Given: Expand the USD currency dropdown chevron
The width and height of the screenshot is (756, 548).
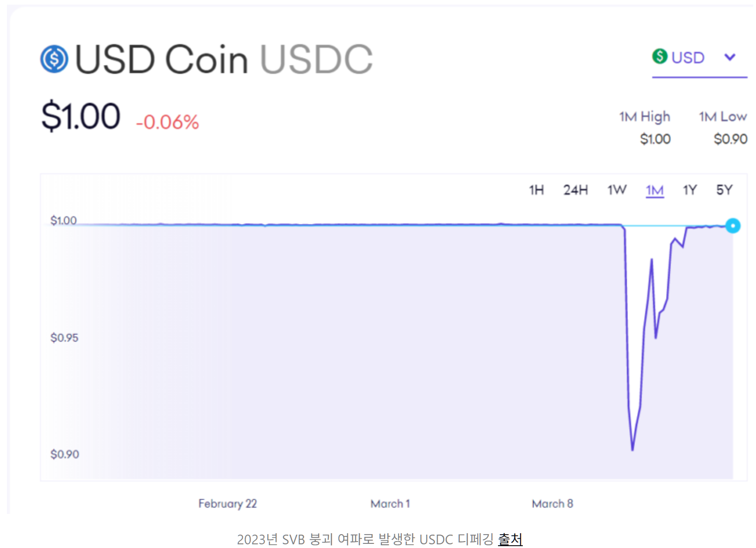Looking at the screenshot, I should 730,57.
